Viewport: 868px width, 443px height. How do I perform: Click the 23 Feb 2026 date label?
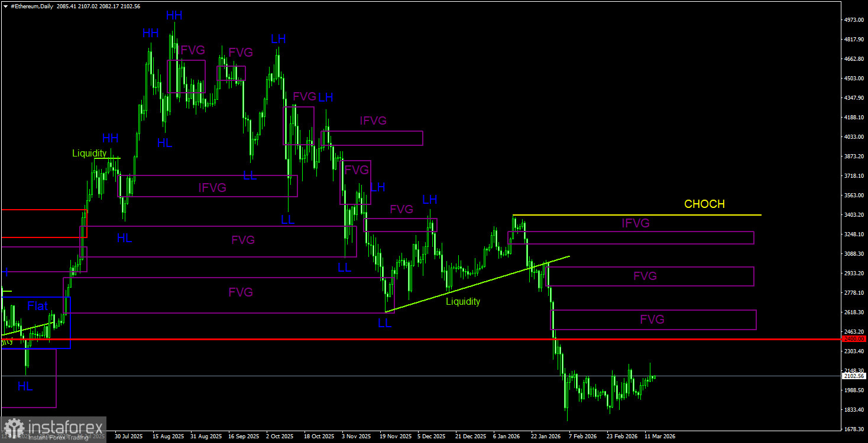pos(621,437)
